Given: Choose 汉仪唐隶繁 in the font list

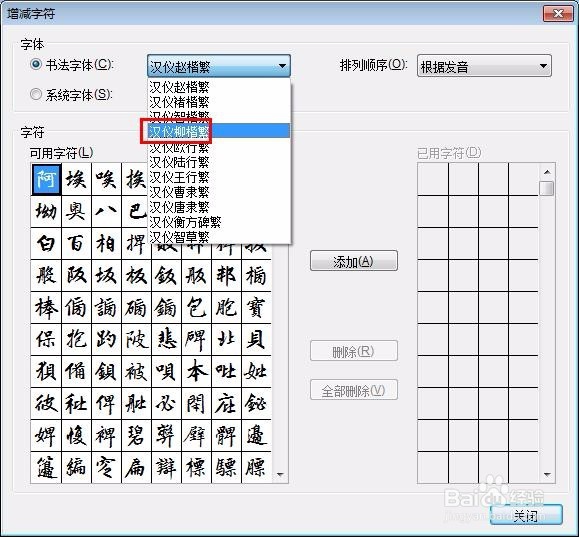Looking at the screenshot, I should pyautogui.click(x=219, y=207).
